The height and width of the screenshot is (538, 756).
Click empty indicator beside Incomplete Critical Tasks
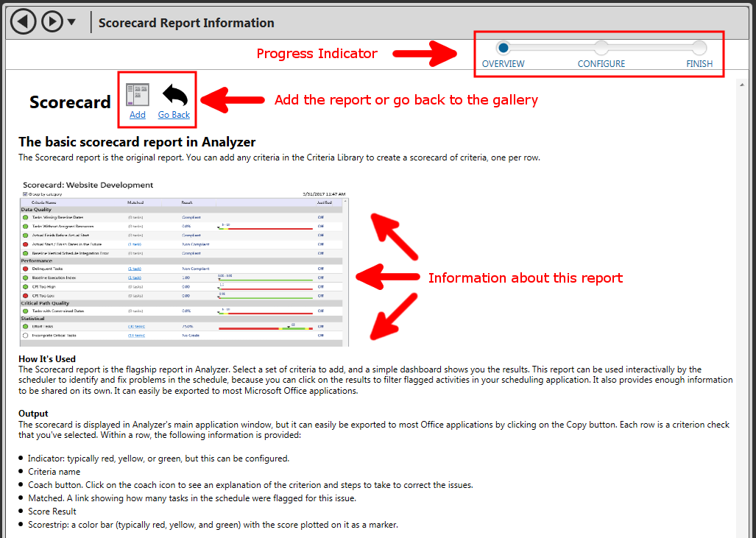(25, 335)
